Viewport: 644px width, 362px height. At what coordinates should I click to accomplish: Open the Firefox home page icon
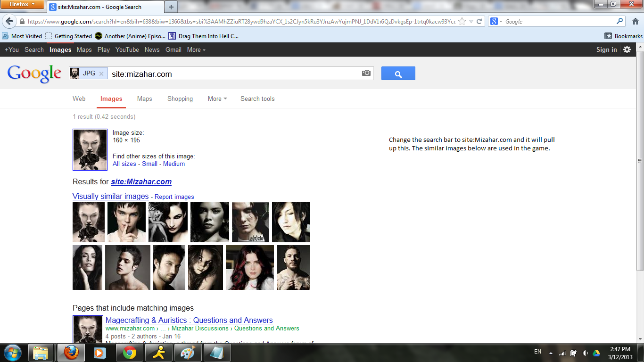635,22
